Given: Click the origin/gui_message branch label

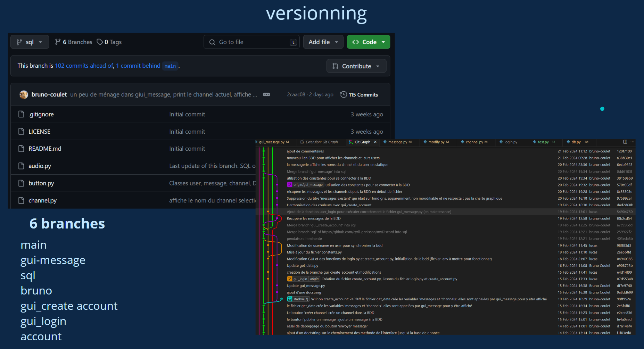Looking at the screenshot, I should coord(306,185).
